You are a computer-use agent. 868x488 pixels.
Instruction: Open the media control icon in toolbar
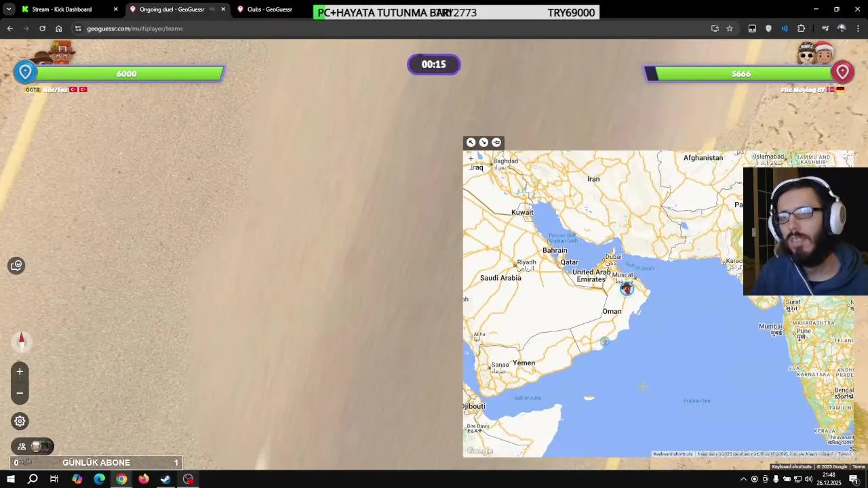tap(825, 28)
